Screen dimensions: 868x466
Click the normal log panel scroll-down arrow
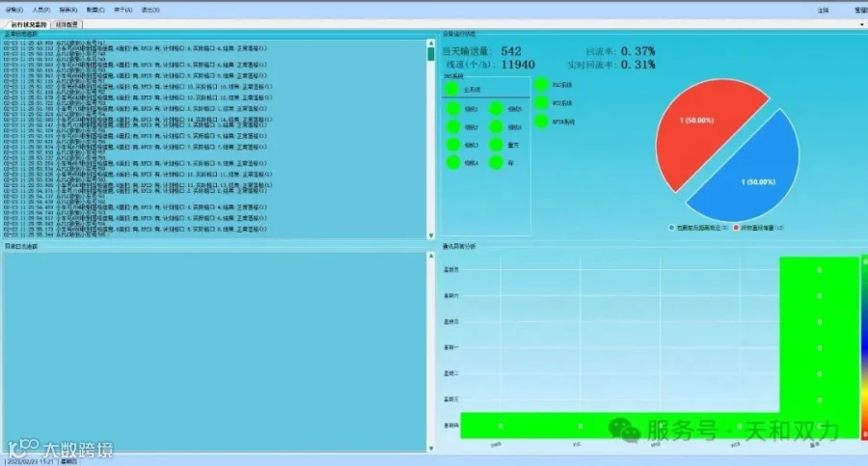coord(431,235)
